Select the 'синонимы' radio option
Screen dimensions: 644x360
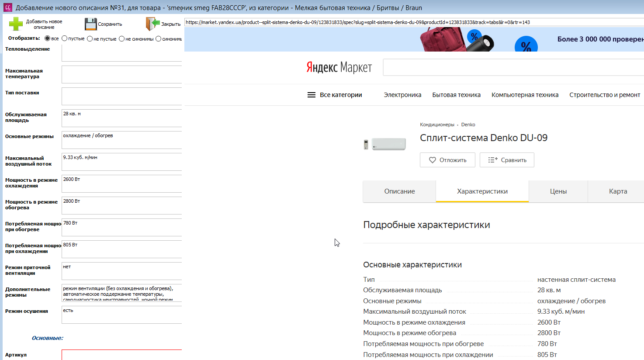coord(159,38)
